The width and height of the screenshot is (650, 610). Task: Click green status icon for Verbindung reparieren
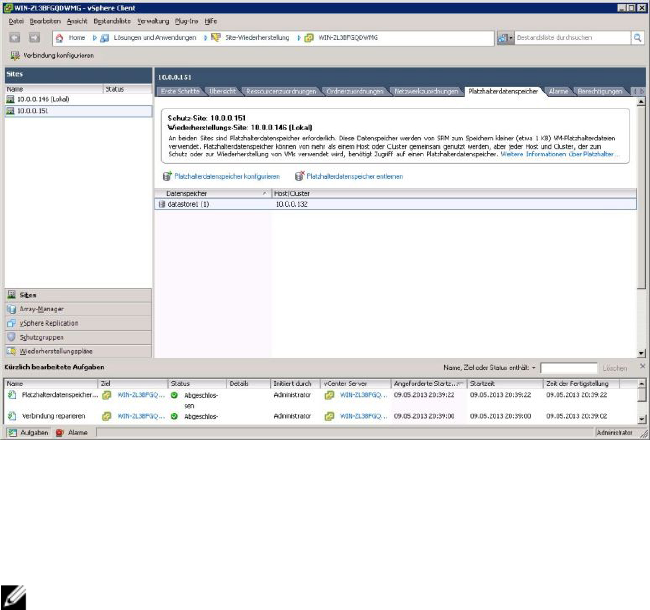[x=174, y=416]
